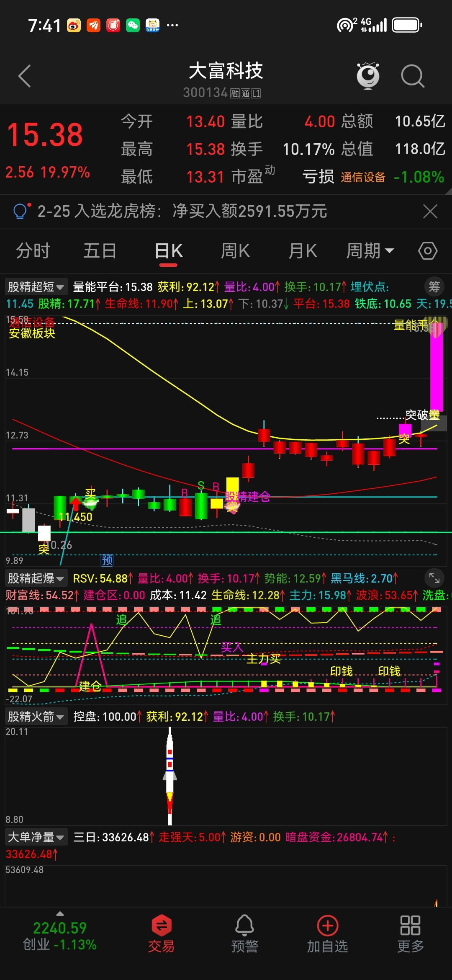Open the robot assistant icon
452x980 pixels.
368,76
